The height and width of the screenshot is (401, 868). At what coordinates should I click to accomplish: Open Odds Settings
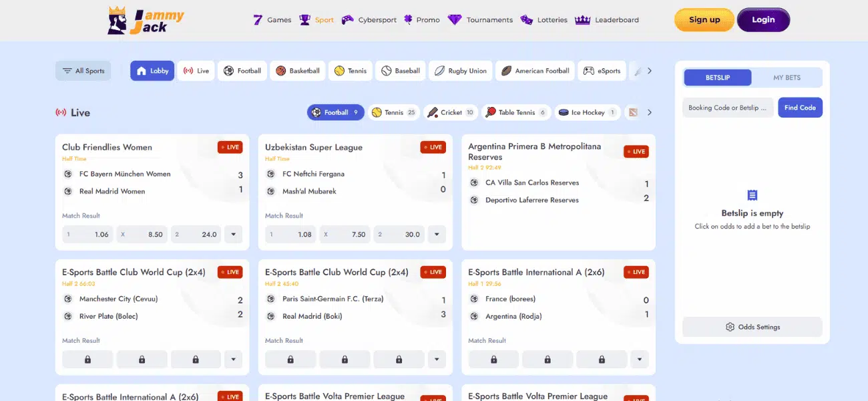click(x=752, y=327)
